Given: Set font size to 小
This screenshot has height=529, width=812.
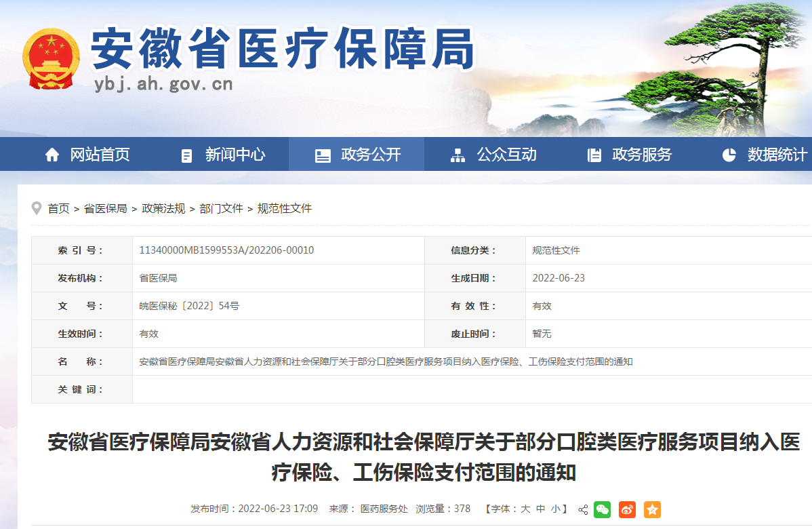Looking at the screenshot, I should pyautogui.click(x=556, y=509).
